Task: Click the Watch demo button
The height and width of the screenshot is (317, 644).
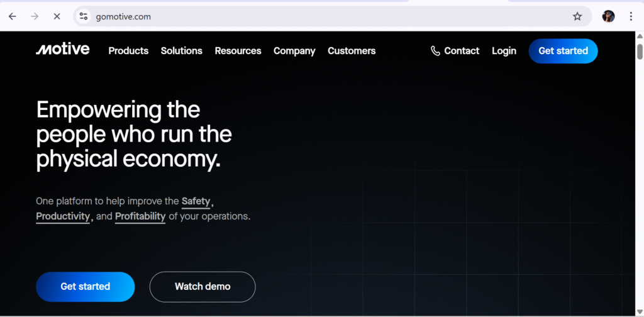Action: pyautogui.click(x=203, y=287)
